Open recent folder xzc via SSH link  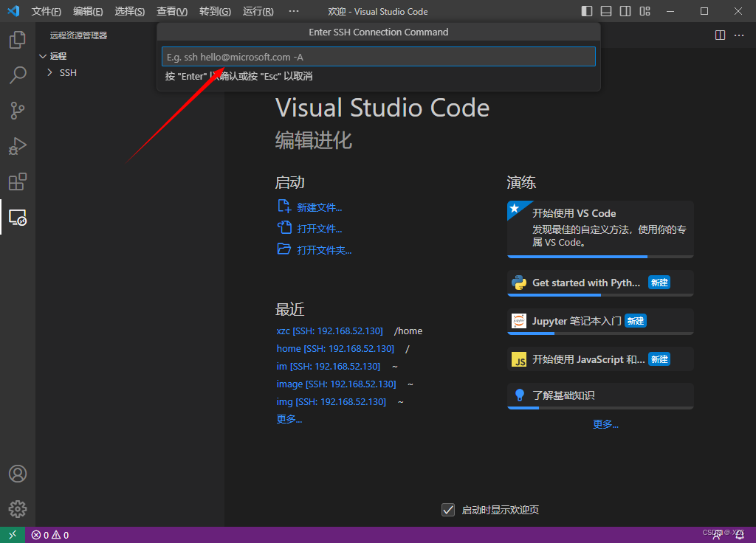click(329, 331)
